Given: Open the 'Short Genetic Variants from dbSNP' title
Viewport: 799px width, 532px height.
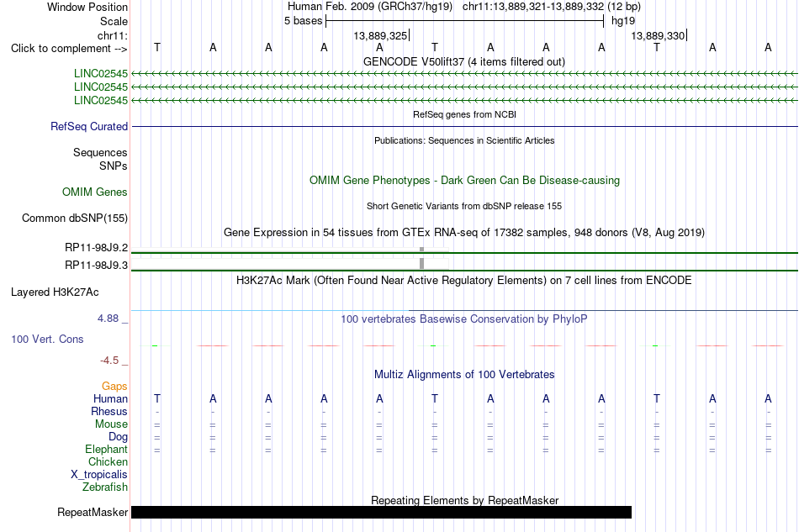Looking at the screenshot, I should tap(463, 206).
